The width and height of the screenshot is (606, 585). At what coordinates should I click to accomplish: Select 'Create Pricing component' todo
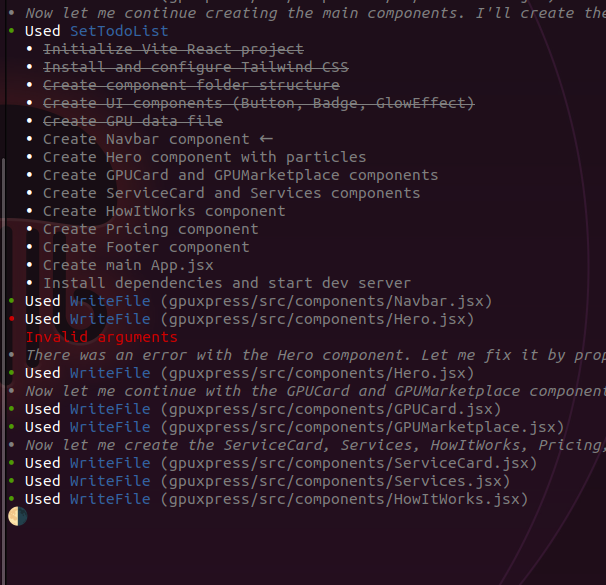151,229
